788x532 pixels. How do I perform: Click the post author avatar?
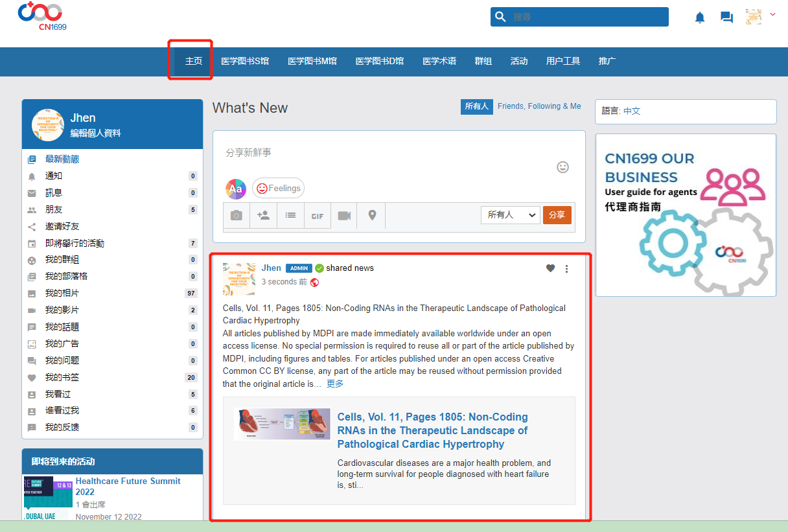click(x=239, y=279)
